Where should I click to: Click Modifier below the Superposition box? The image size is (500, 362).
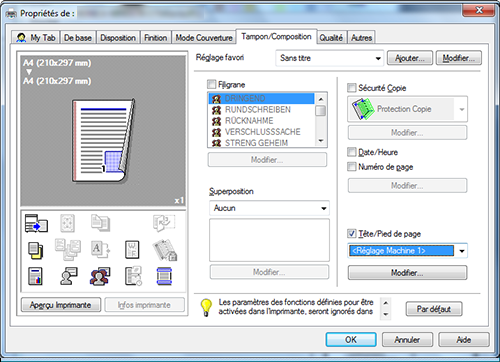[269, 272]
